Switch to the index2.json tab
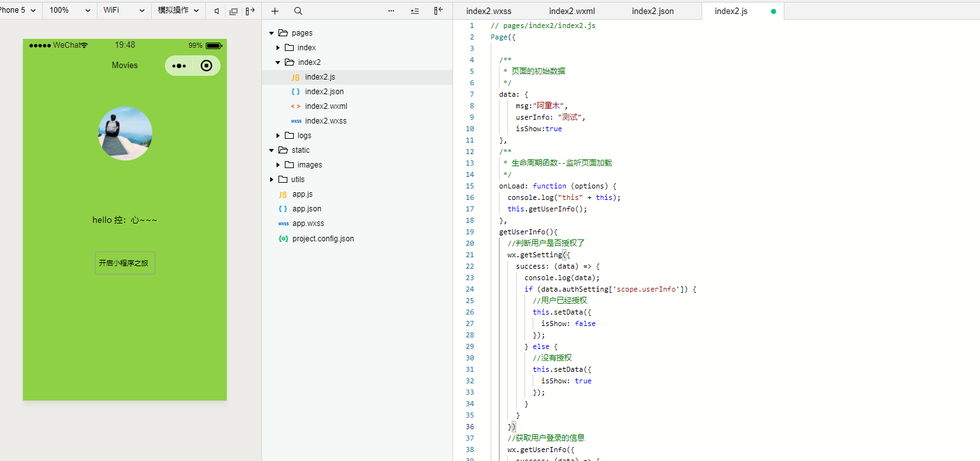This screenshot has height=461, width=980. click(x=653, y=11)
